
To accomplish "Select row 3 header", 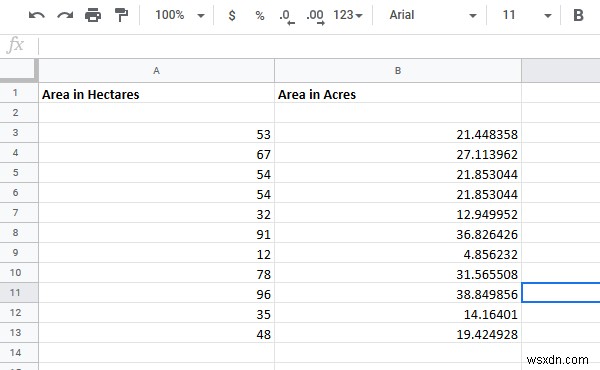I will point(19,133).
